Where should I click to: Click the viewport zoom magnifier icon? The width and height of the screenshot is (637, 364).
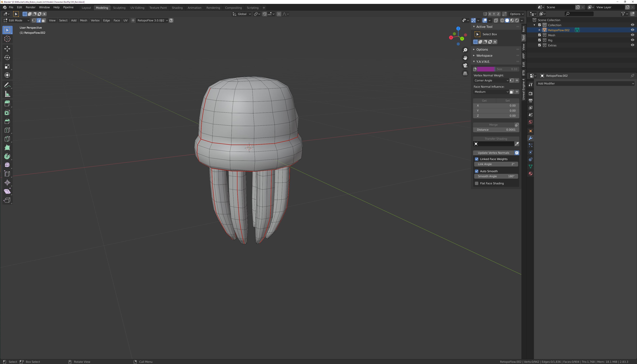[x=465, y=50]
